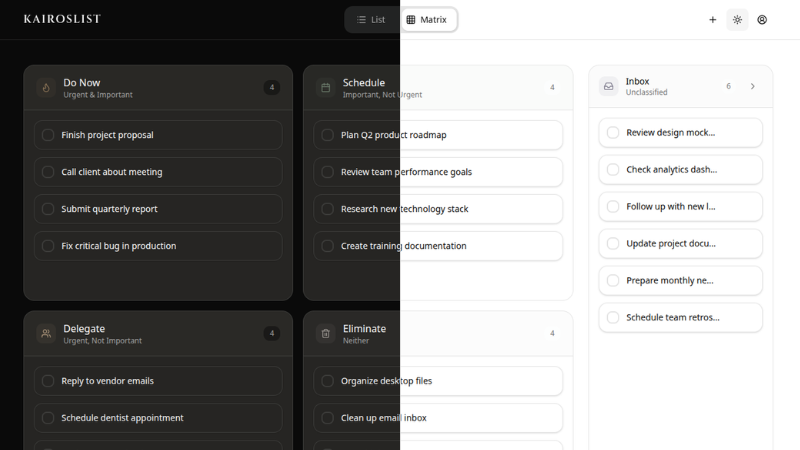Open the user account profile icon

pos(762,20)
